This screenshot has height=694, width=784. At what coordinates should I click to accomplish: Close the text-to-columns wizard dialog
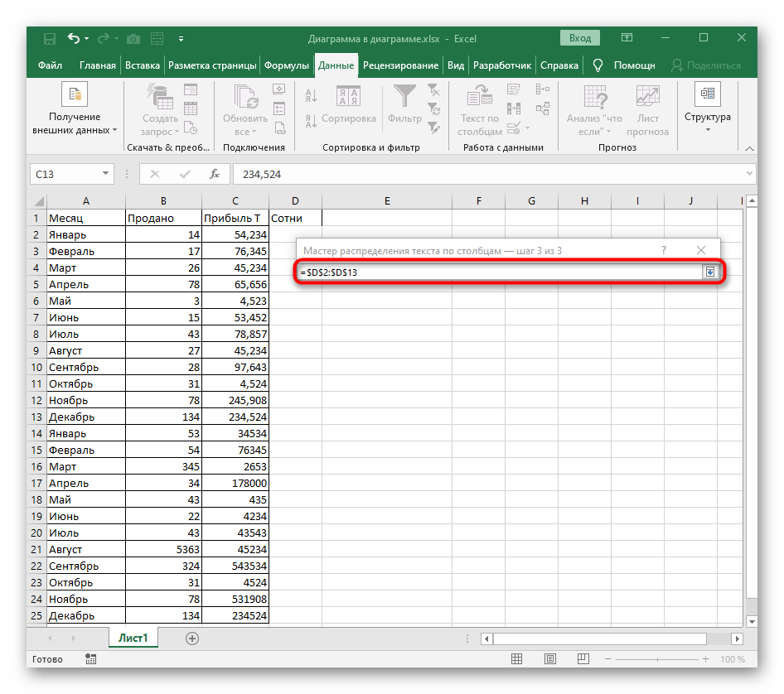coord(701,250)
